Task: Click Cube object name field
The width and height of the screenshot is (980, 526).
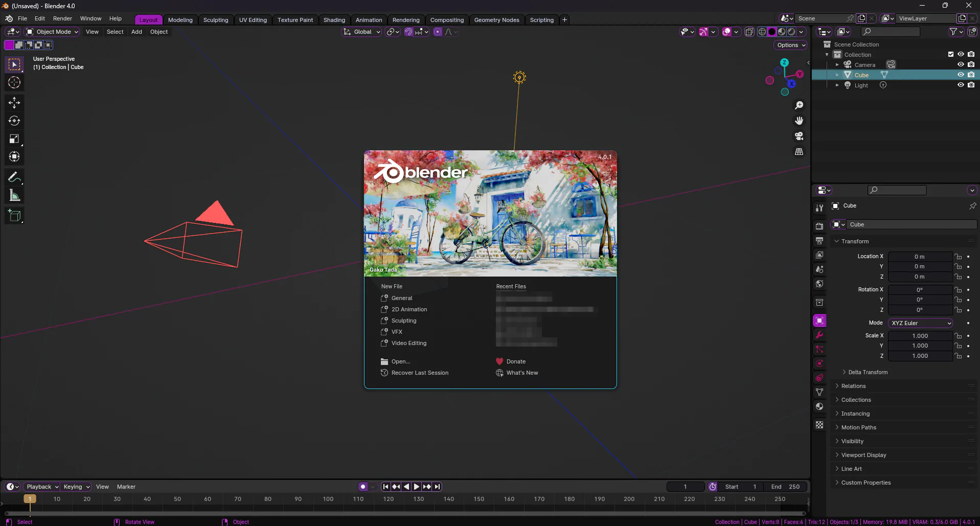Action: (x=911, y=224)
